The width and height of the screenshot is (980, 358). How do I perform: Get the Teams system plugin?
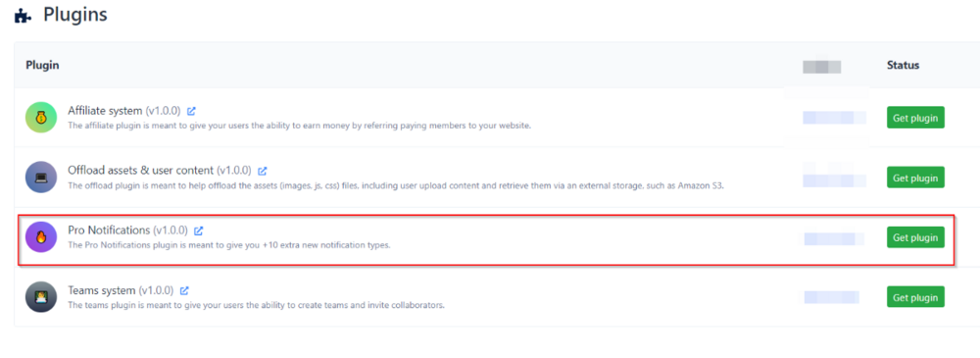(915, 296)
